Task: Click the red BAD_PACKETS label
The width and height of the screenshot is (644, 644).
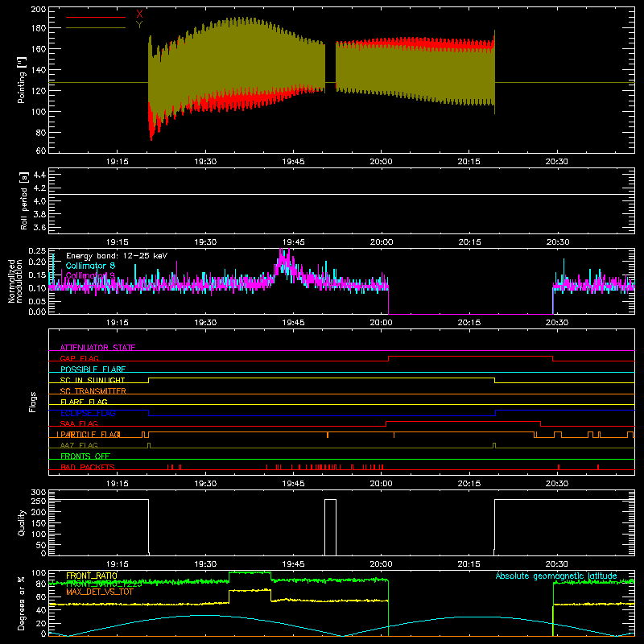Action: [x=88, y=467]
